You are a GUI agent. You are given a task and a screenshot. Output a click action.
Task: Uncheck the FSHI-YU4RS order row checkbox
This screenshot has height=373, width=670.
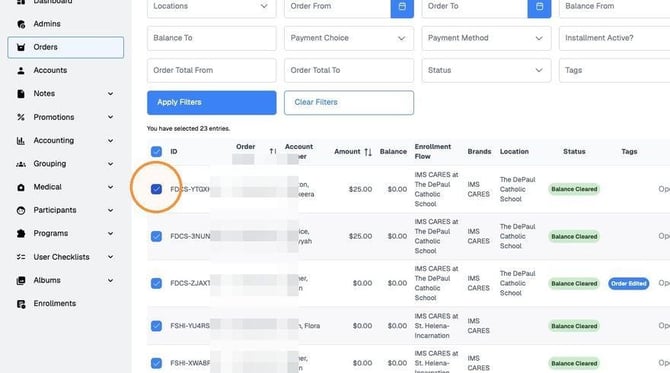(x=156, y=326)
